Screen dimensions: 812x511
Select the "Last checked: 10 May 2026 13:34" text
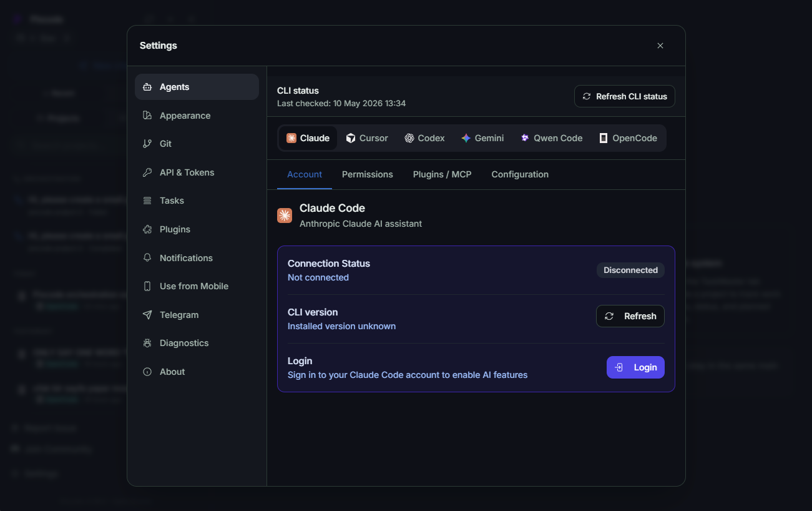click(341, 103)
